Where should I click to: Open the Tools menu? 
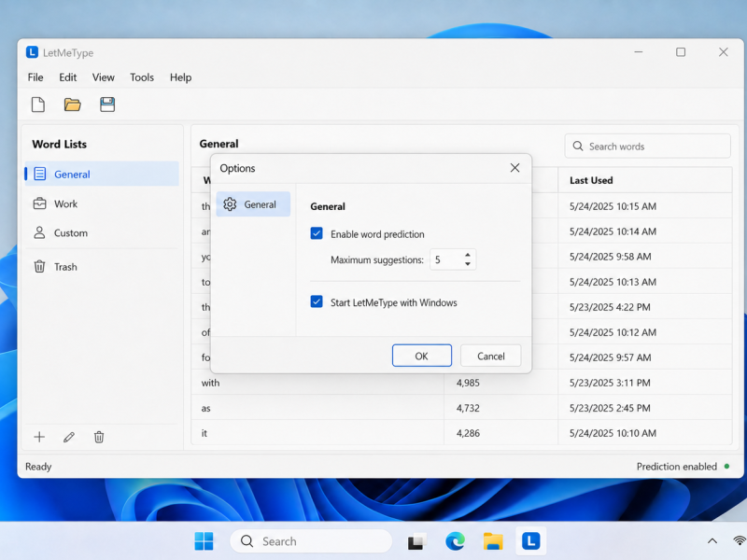(142, 77)
